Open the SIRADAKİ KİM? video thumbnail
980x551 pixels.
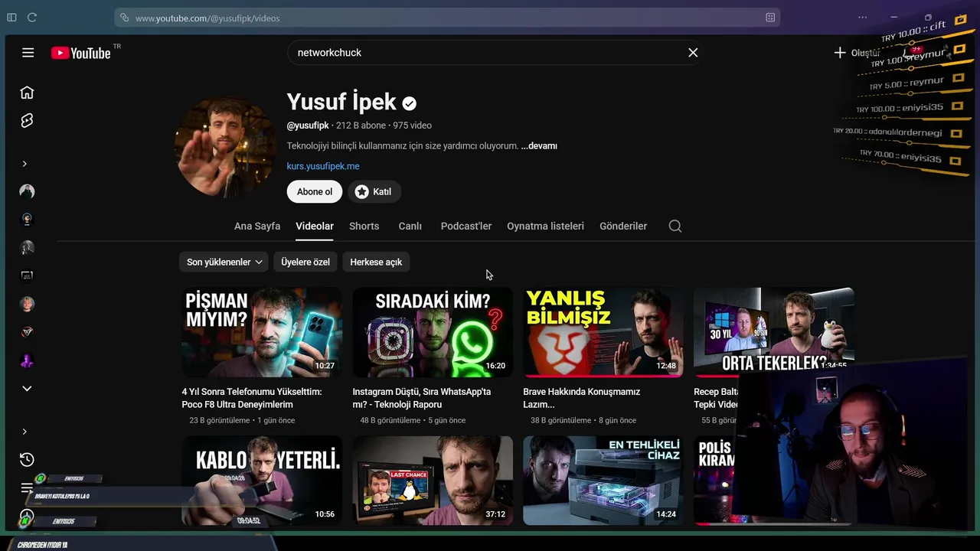tap(433, 332)
